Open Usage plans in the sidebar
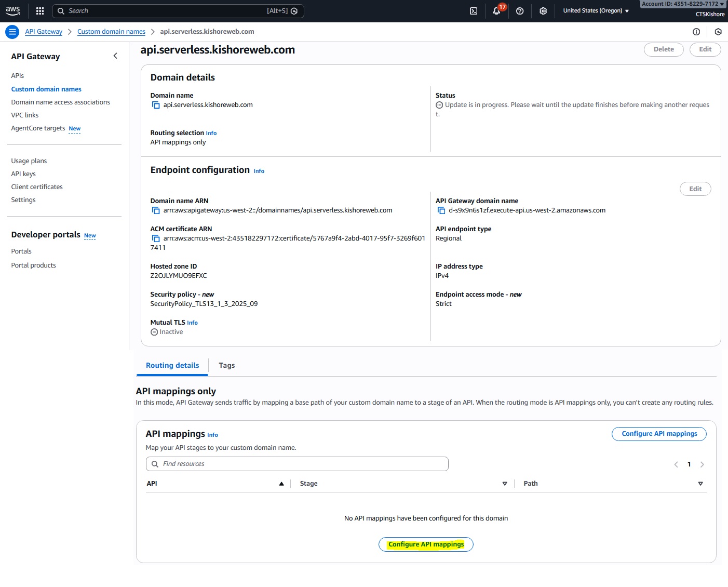The image size is (728, 587). tap(29, 161)
